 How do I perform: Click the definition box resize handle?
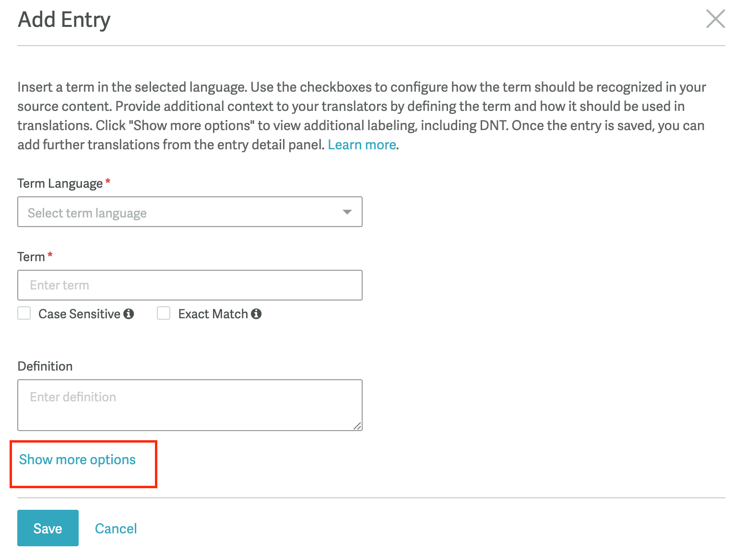tap(357, 426)
